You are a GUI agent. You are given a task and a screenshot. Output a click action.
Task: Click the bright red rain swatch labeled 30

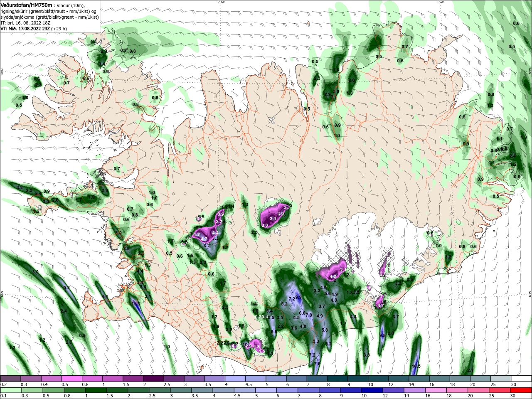521,390
